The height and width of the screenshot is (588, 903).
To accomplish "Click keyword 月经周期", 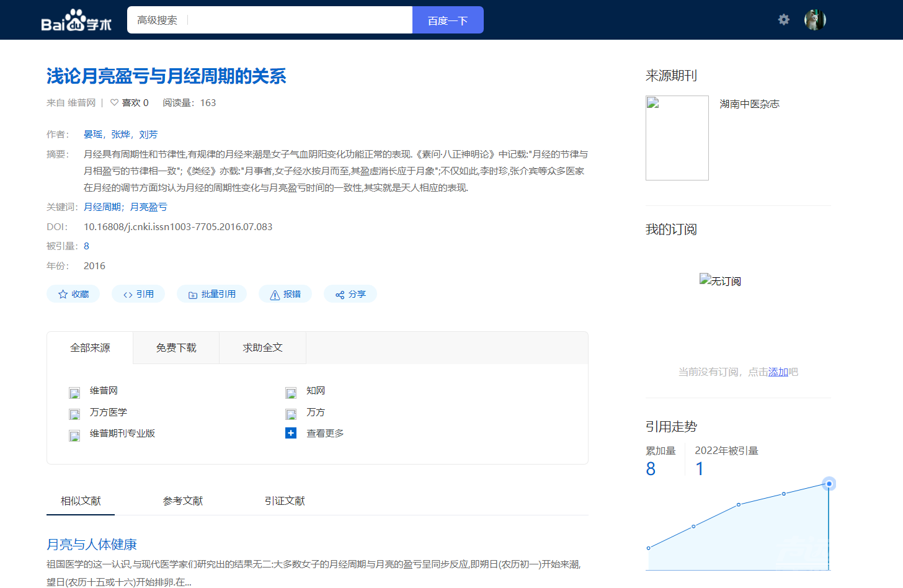I will (102, 207).
